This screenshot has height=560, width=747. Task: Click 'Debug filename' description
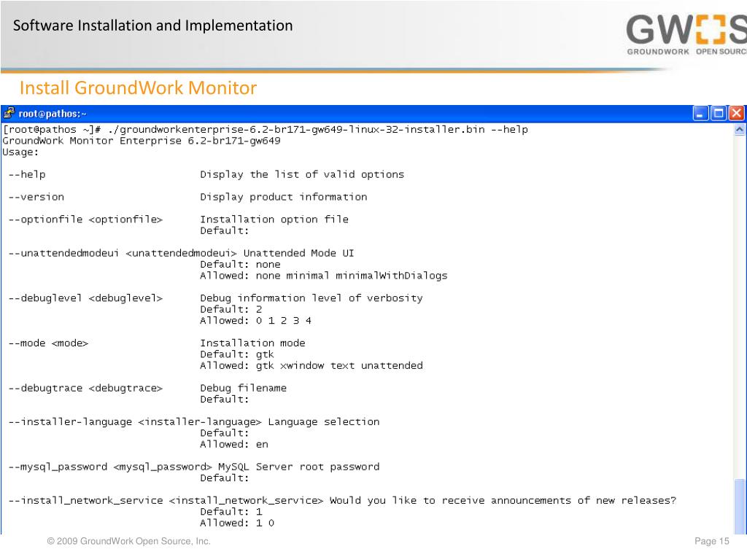pyautogui.click(x=244, y=388)
